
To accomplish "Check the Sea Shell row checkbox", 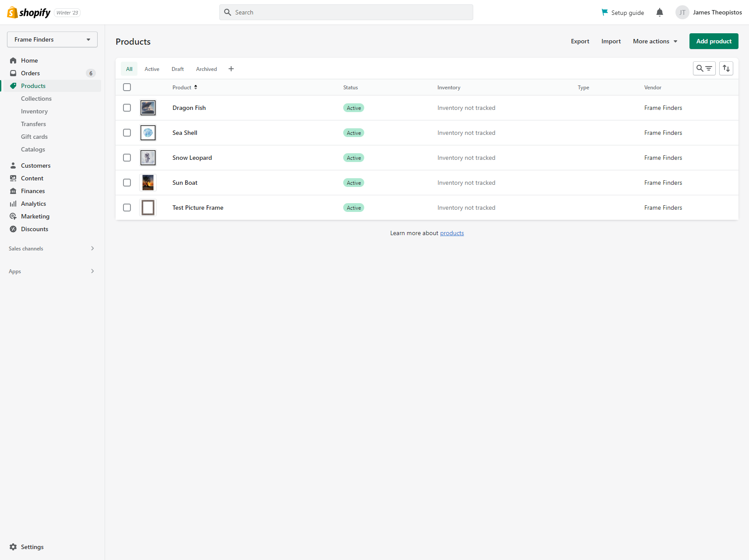I will coord(127,133).
